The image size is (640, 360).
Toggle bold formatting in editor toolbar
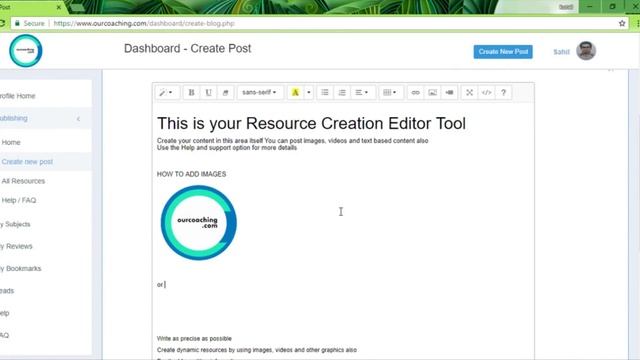click(x=191, y=93)
